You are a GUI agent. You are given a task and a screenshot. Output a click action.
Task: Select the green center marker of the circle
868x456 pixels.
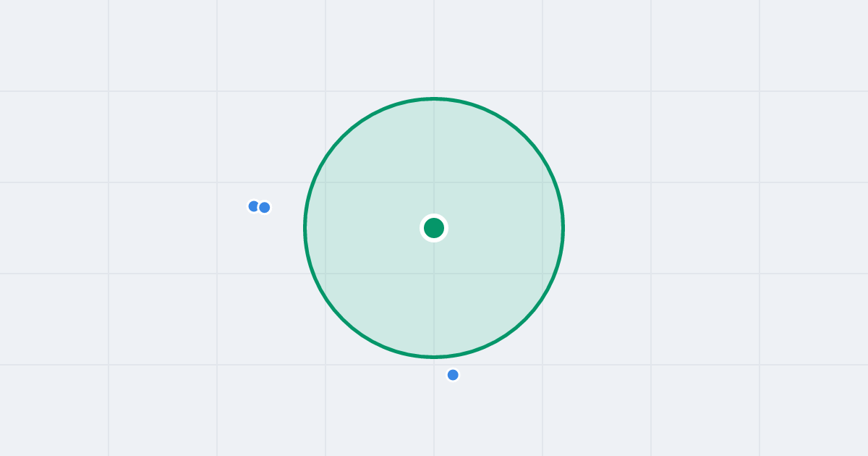point(434,228)
